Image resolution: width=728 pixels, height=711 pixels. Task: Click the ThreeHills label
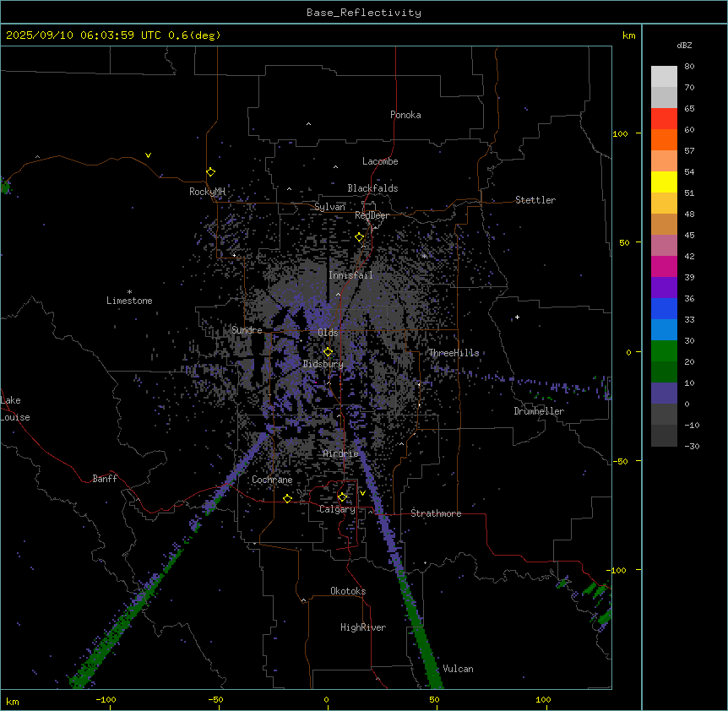coord(454,353)
